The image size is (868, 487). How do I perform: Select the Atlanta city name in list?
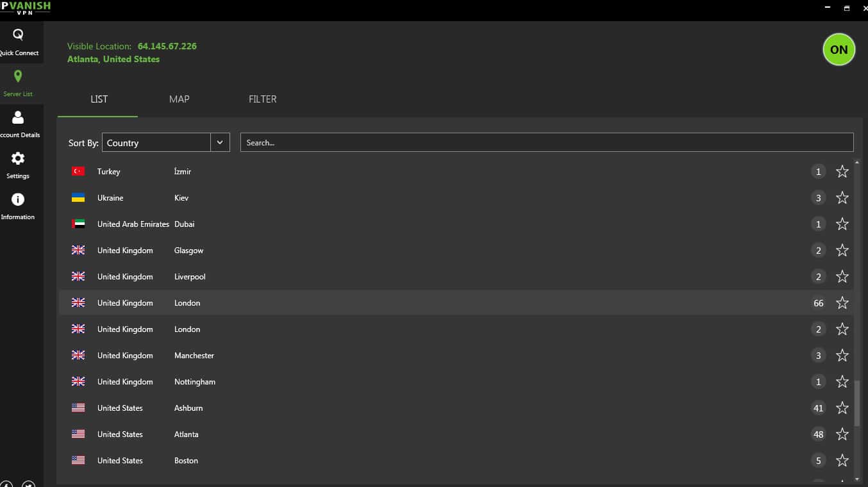pos(187,434)
